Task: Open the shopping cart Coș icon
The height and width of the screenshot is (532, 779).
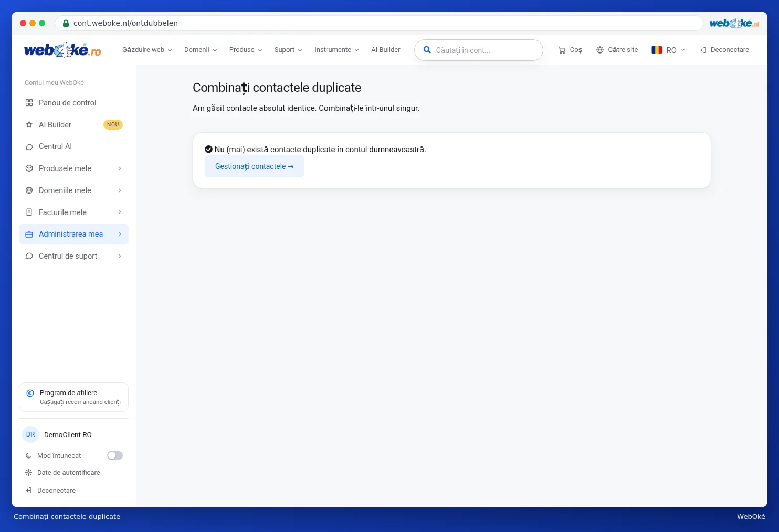Action: point(562,50)
